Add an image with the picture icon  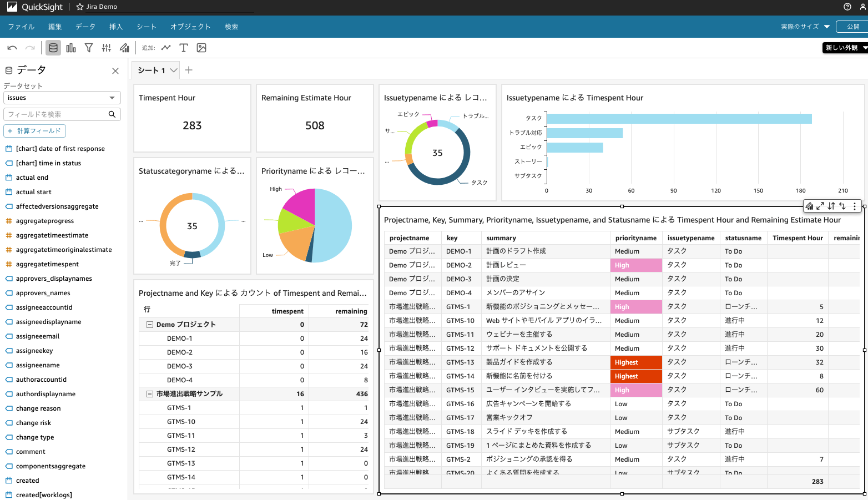tap(201, 48)
